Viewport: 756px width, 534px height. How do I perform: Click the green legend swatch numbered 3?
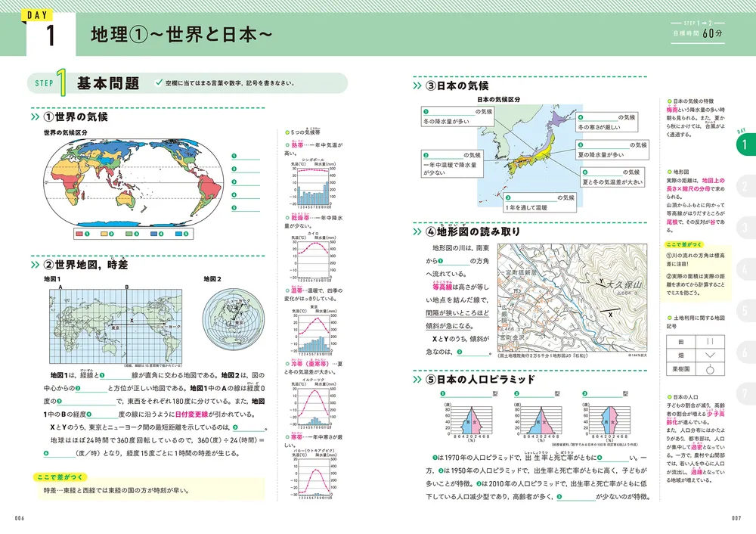(129, 234)
